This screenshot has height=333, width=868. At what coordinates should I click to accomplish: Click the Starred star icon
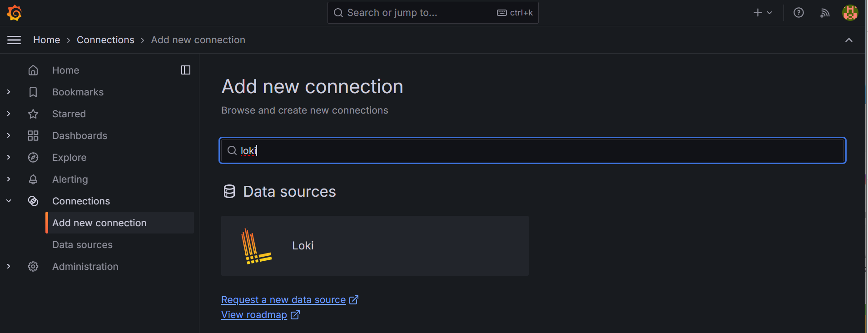coord(33,114)
